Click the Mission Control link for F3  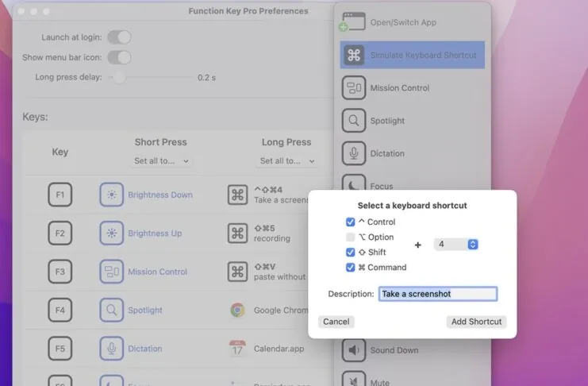(157, 272)
